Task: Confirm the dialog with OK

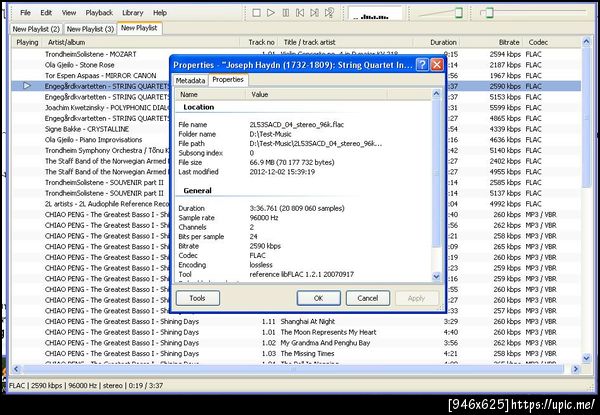Action: point(318,298)
